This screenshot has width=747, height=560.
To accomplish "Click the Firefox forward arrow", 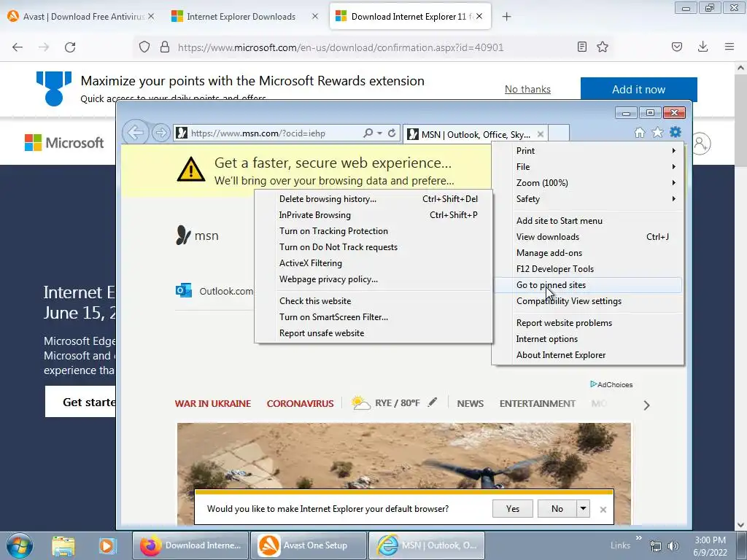I will tap(44, 47).
